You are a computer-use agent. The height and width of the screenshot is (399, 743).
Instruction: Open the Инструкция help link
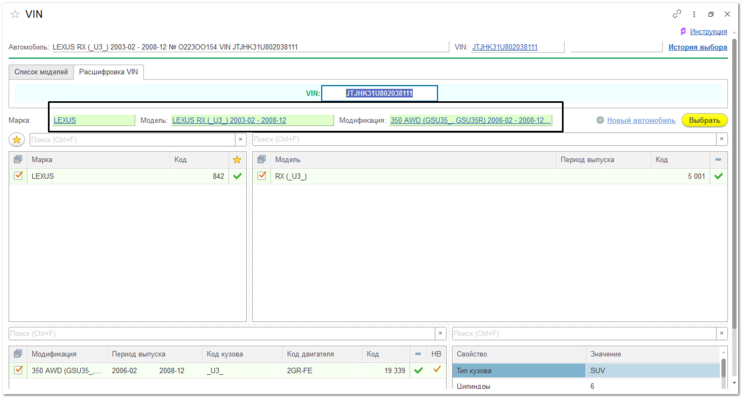pos(708,31)
